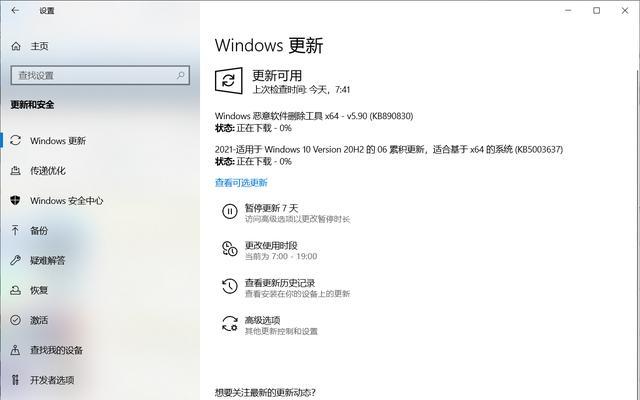Click the KB5003637 cumulative update text
This screenshot has height=400, width=640.
tap(389, 149)
